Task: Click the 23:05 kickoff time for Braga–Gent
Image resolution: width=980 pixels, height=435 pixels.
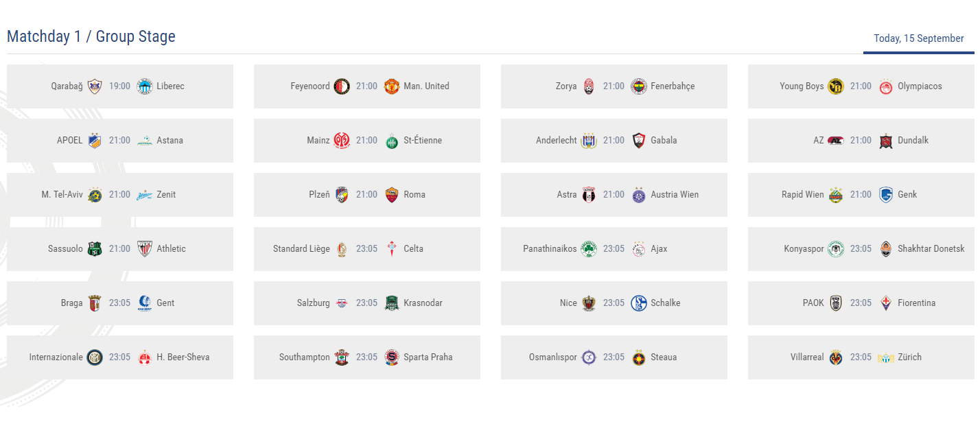Action: click(119, 303)
